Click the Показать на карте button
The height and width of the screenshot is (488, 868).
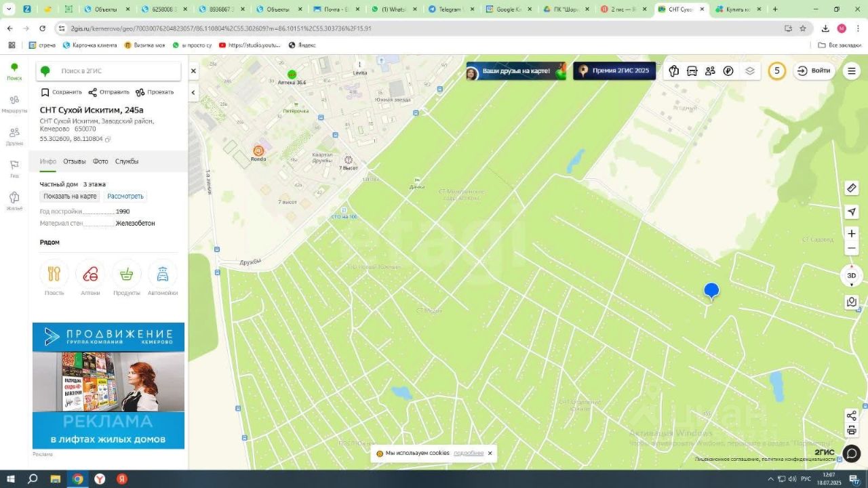[70, 197]
